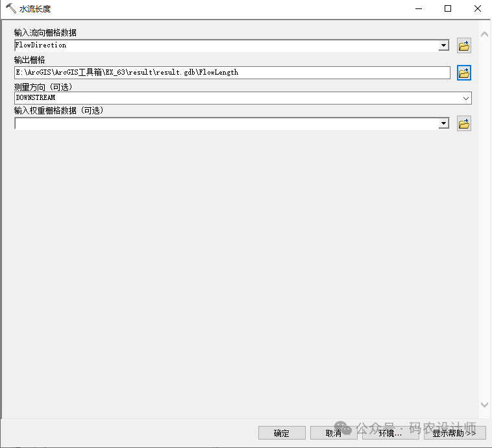Click the output raster path field
492x448 pixels.
tap(232, 72)
